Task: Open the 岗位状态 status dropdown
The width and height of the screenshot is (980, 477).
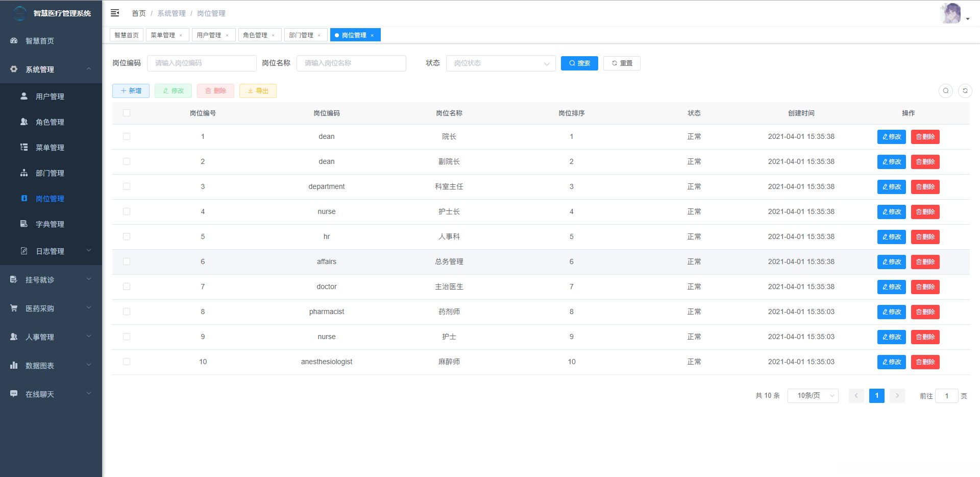Action: click(x=500, y=63)
